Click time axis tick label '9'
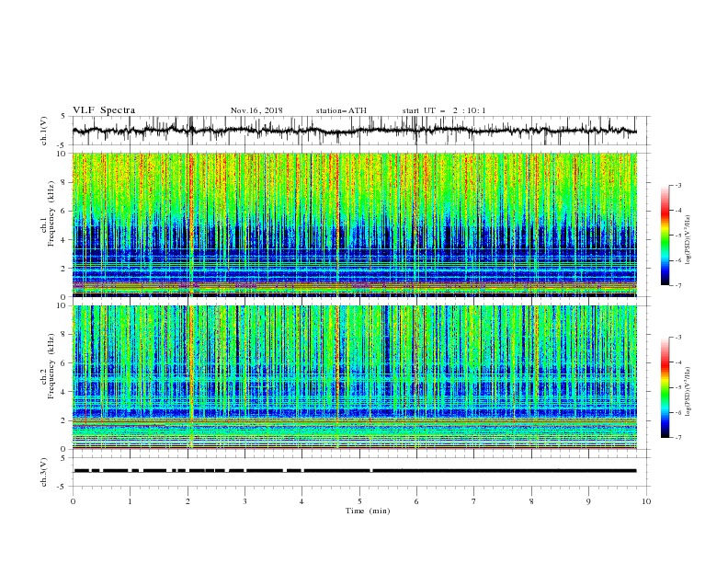Viewport: 728px width, 563px height. 588,501
